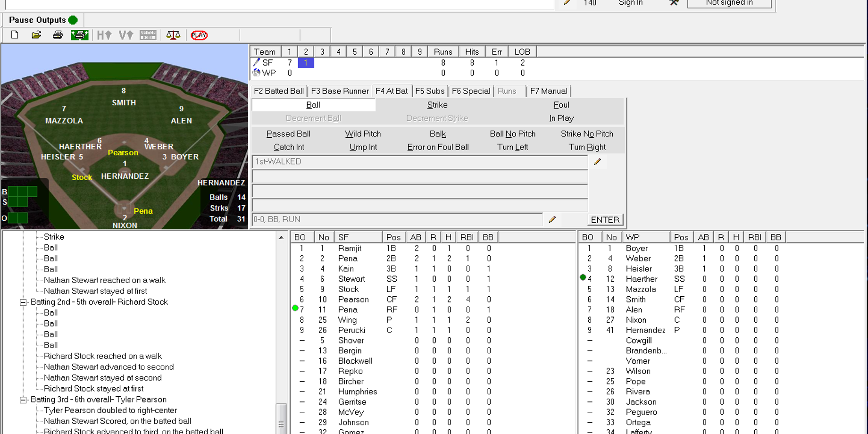868x434 pixels.
Task: Click Wild Pitch
Action: click(x=363, y=134)
